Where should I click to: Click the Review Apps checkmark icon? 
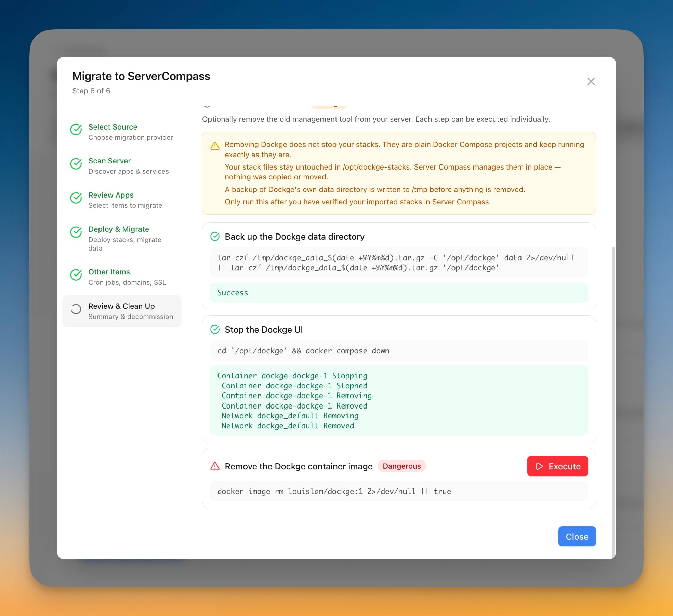[x=76, y=198]
